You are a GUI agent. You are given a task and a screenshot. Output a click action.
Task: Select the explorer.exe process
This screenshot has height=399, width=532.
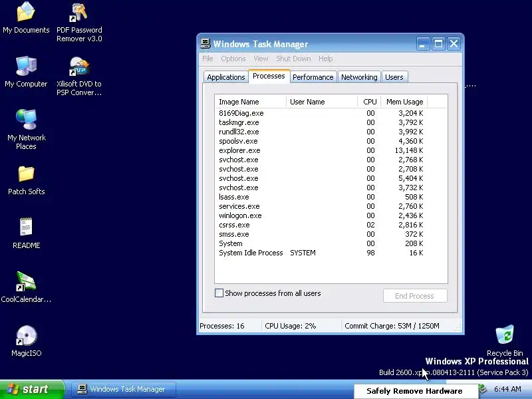pos(321,150)
